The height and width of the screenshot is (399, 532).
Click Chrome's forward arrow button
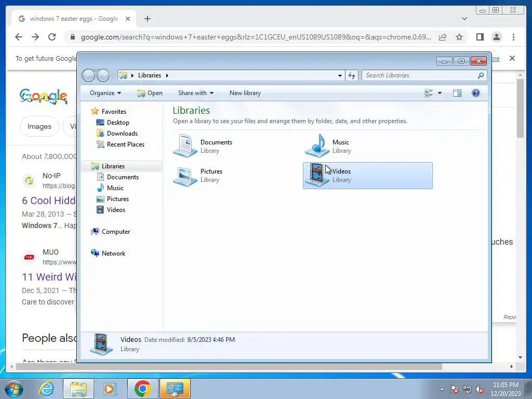click(x=35, y=37)
